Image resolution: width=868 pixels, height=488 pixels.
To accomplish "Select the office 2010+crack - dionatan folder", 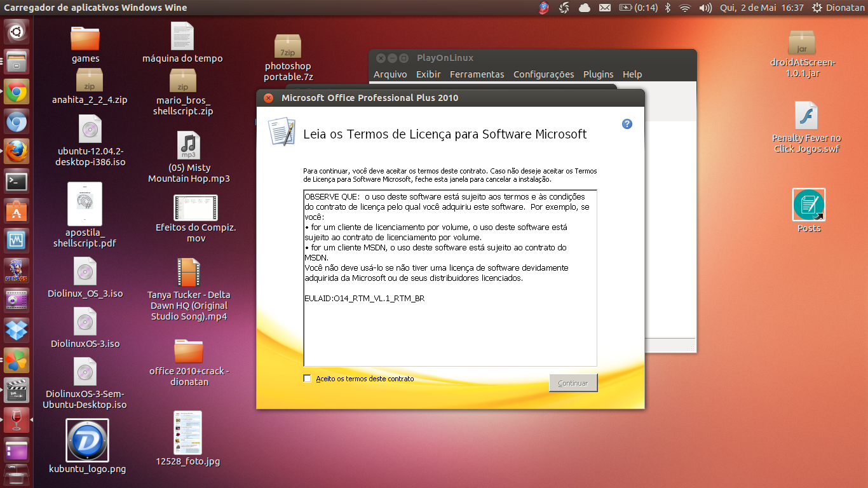I will 189,363.
